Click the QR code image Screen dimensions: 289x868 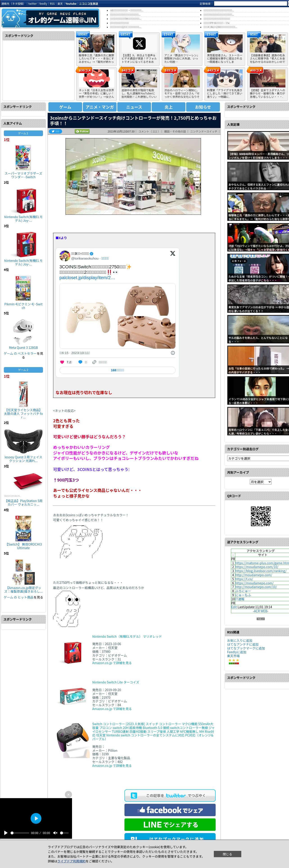click(x=260, y=516)
